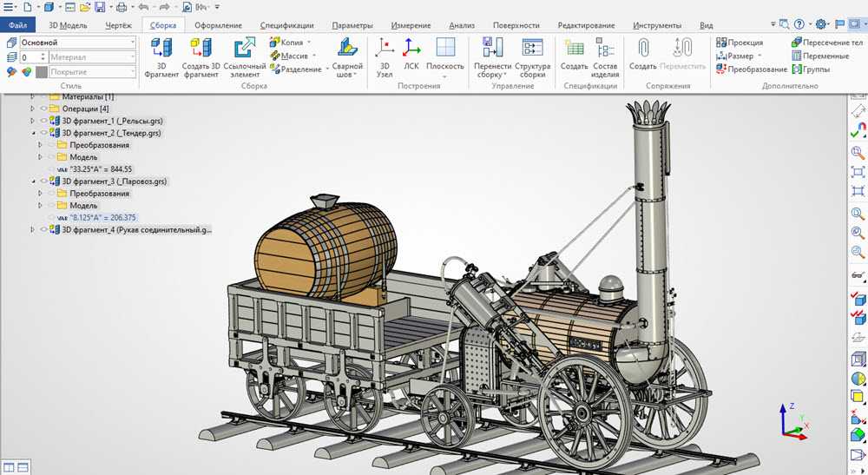Select the variable "8.125*A" = 206.375

click(x=102, y=218)
